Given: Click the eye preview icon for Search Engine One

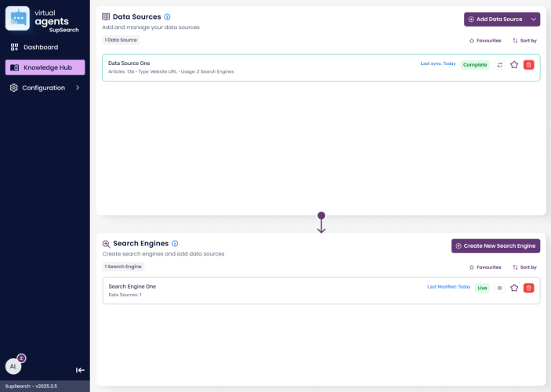Looking at the screenshot, I should [x=500, y=288].
